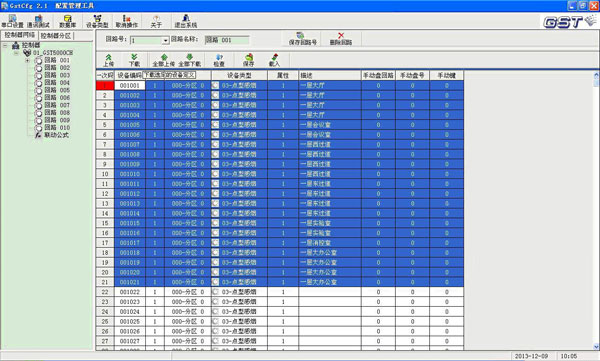Click row number 21 header cell
The width and height of the screenshot is (600, 361).
[105, 282]
